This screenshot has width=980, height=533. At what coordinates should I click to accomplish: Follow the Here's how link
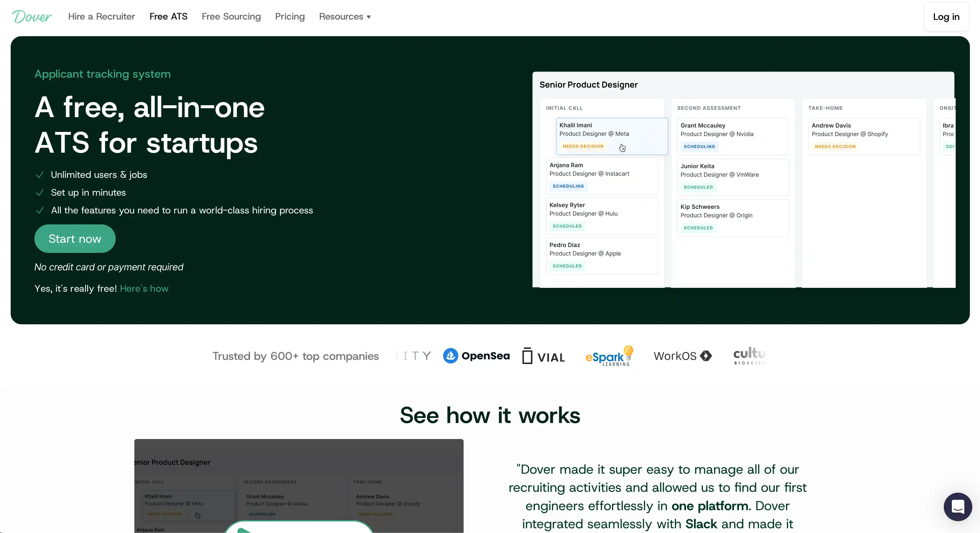144,288
